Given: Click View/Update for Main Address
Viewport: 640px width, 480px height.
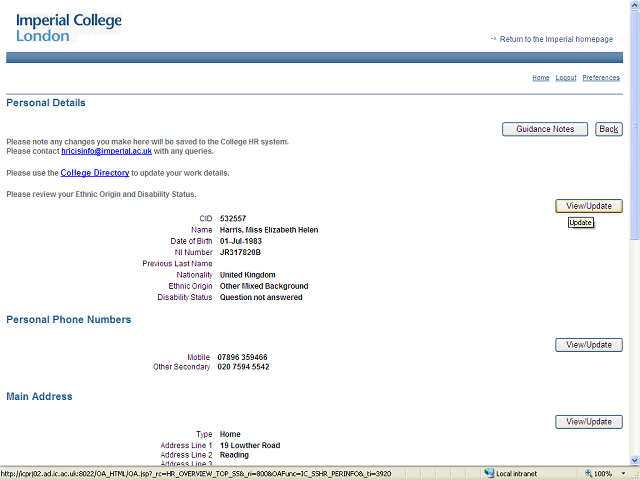Looking at the screenshot, I should [x=589, y=422].
